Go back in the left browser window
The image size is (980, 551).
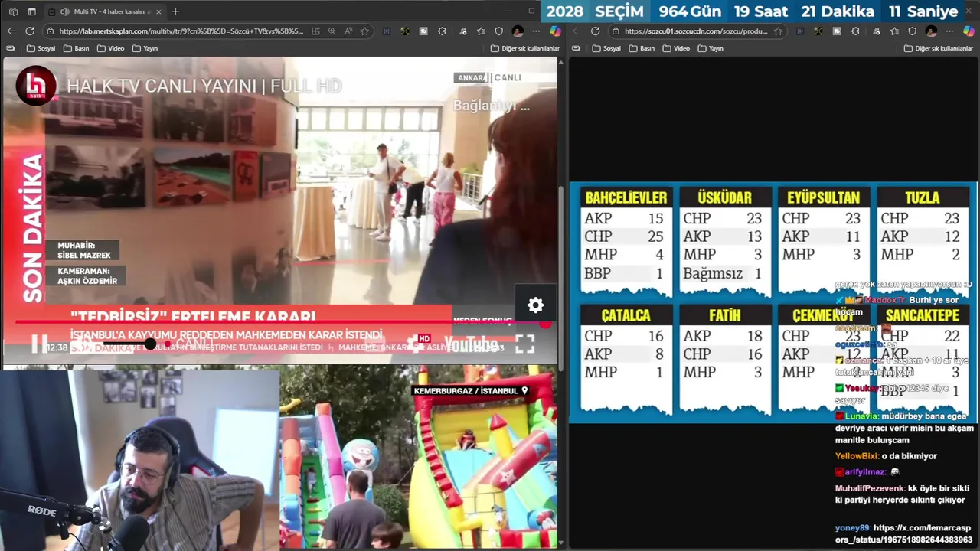point(11,31)
